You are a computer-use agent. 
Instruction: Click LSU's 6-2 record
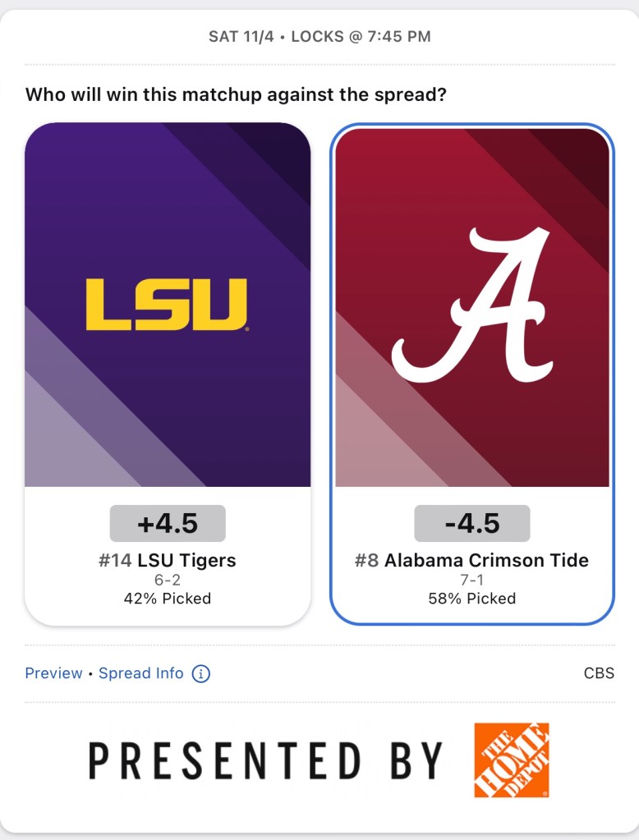168,581
